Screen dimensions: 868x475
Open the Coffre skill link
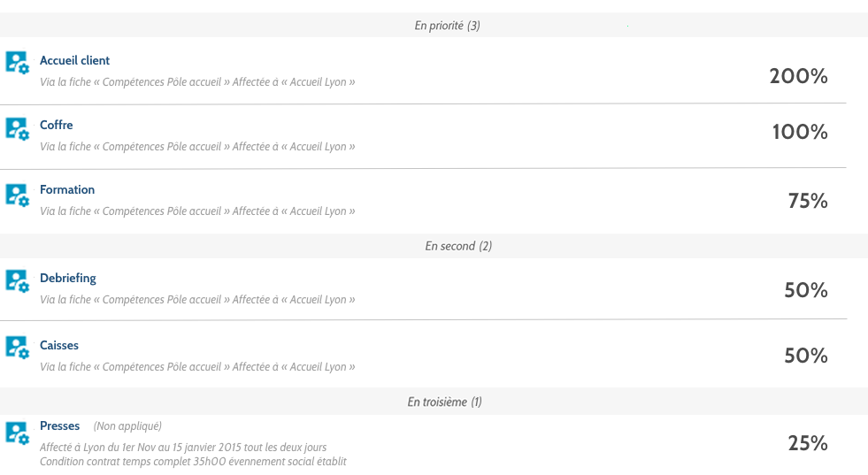click(56, 125)
